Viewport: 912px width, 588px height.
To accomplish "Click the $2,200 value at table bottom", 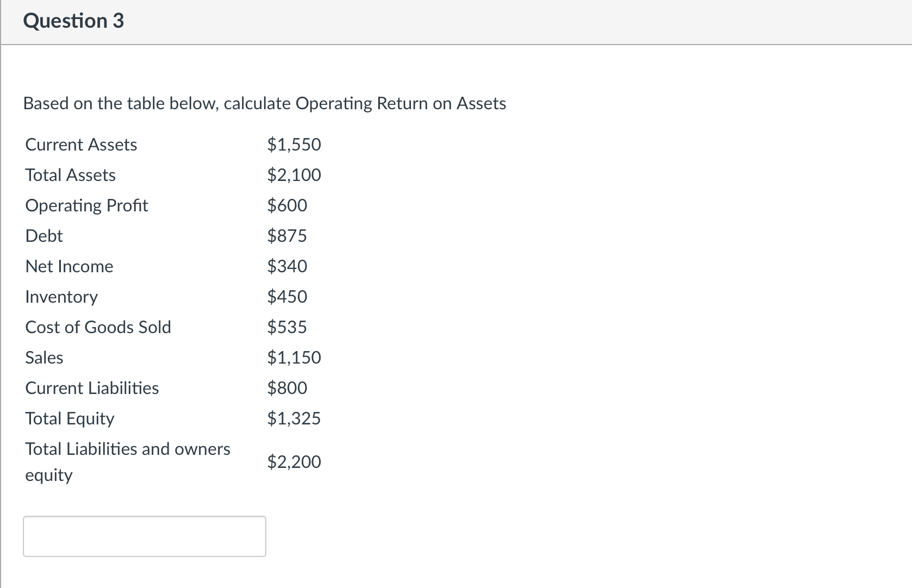I will point(293,462).
